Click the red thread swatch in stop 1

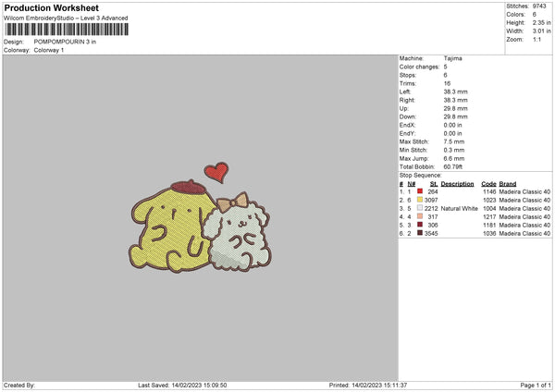pyautogui.click(x=420, y=191)
